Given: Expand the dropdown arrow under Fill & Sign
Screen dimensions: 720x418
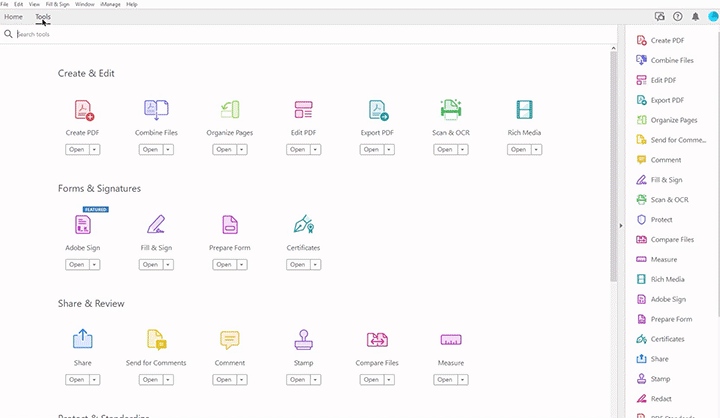Looking at the screenshot, I should pyautogui.click(x=169, y=265).
